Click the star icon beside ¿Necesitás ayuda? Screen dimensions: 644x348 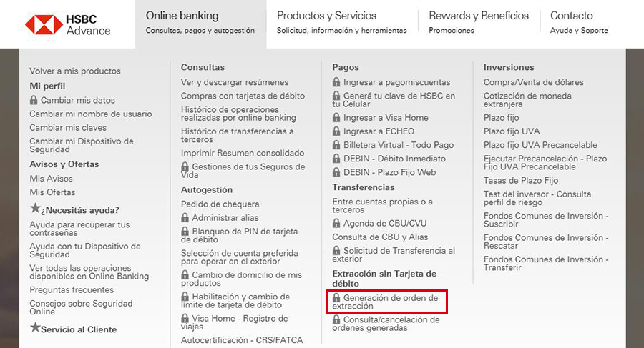[x=35, y=208]
